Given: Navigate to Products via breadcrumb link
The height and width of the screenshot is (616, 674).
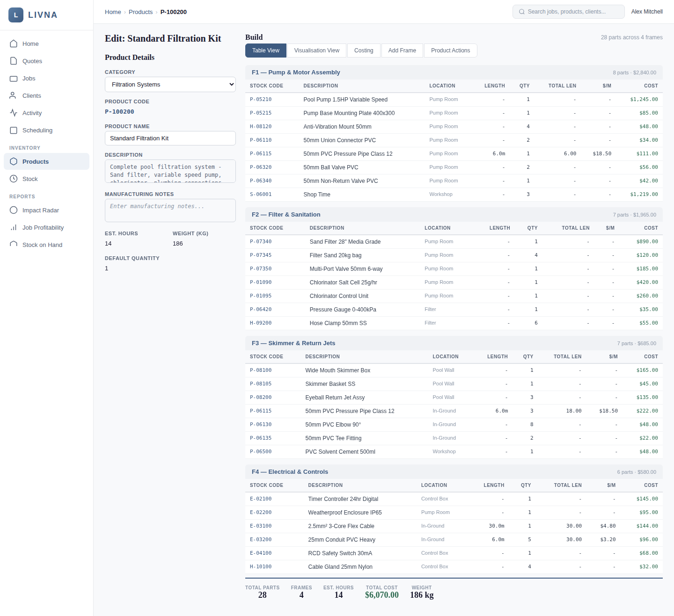Looking at the screenshot, I should (140, 12).
